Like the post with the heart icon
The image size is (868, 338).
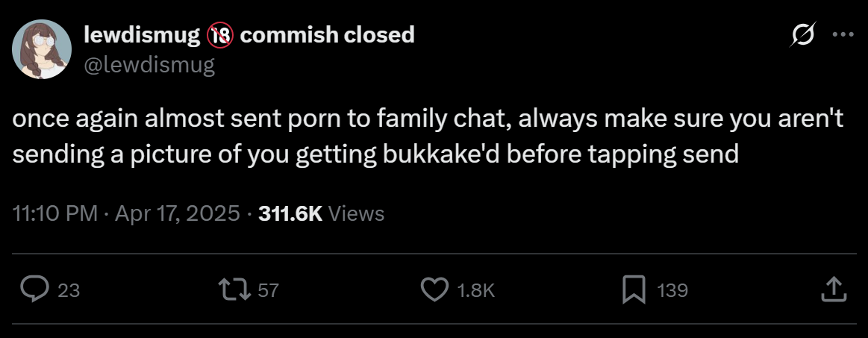(435, 290)
